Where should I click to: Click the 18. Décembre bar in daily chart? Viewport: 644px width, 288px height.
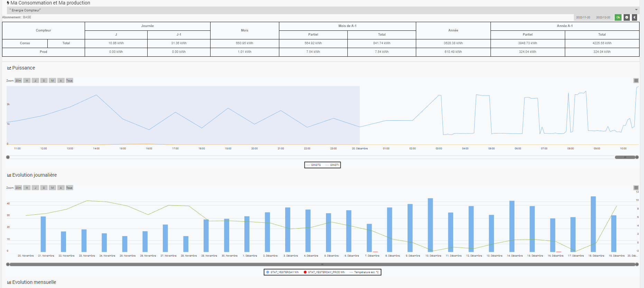tap(593, 224)
